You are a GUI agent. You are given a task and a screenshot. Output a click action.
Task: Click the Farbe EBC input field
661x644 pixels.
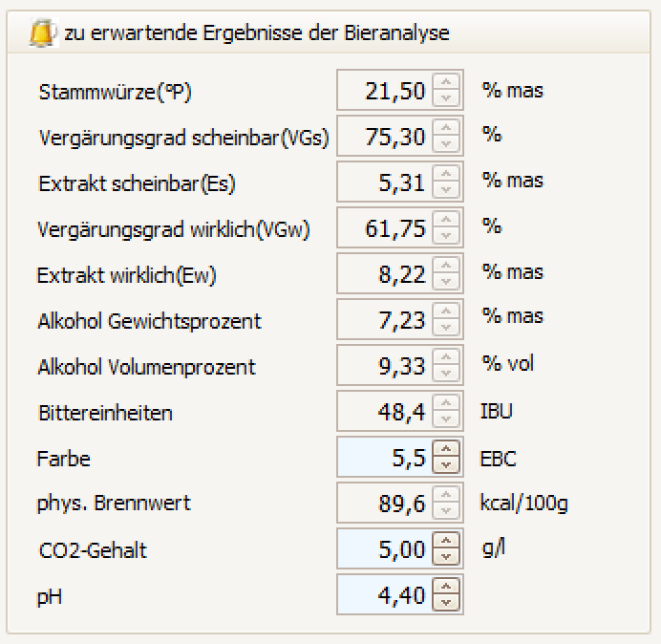pos(384,458)
